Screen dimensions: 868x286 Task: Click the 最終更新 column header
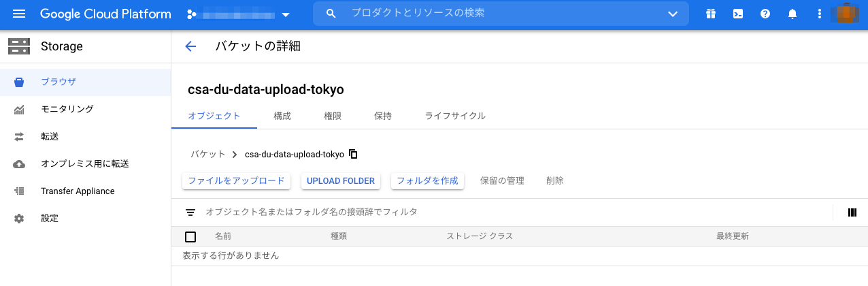pos(733,236)
